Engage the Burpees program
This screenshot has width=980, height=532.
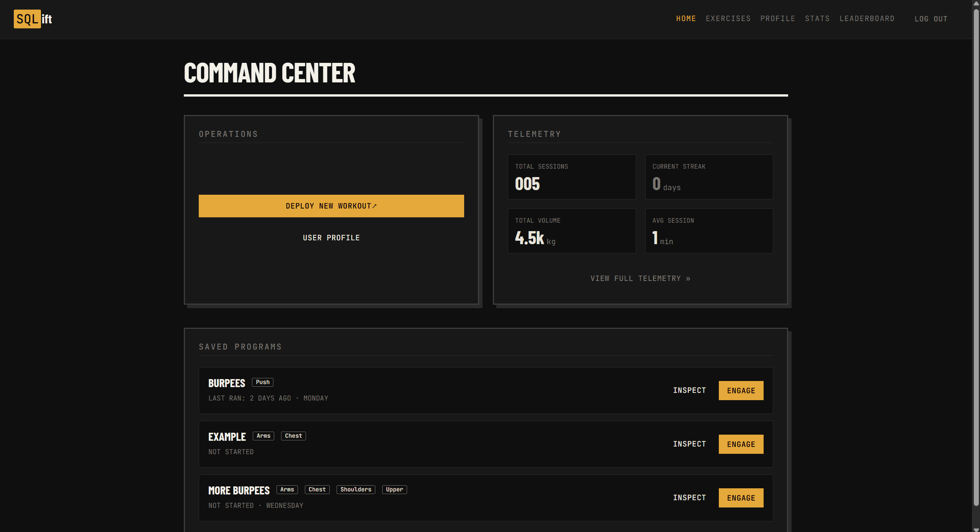pos(741,391)
